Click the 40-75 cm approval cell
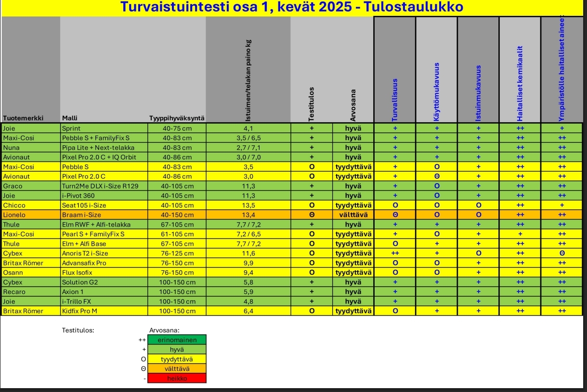The image size is (587, 392). click(x=177, y=128)
